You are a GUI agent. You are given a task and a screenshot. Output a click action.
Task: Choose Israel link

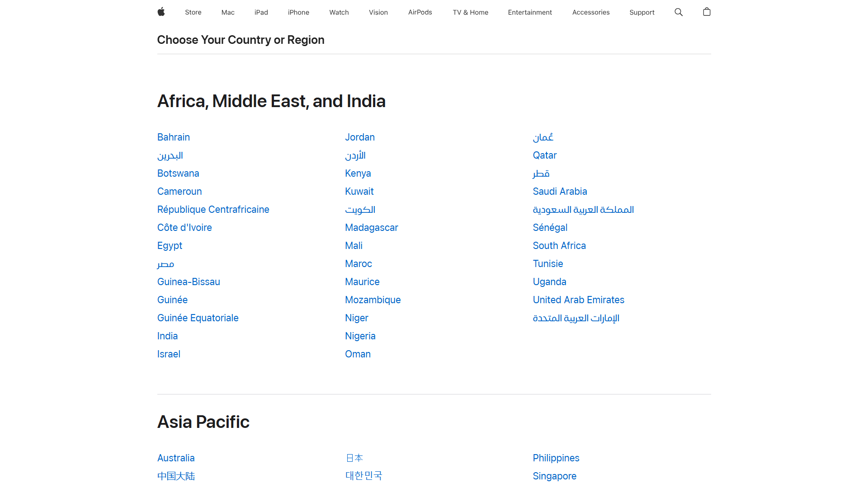click(169, 354)
